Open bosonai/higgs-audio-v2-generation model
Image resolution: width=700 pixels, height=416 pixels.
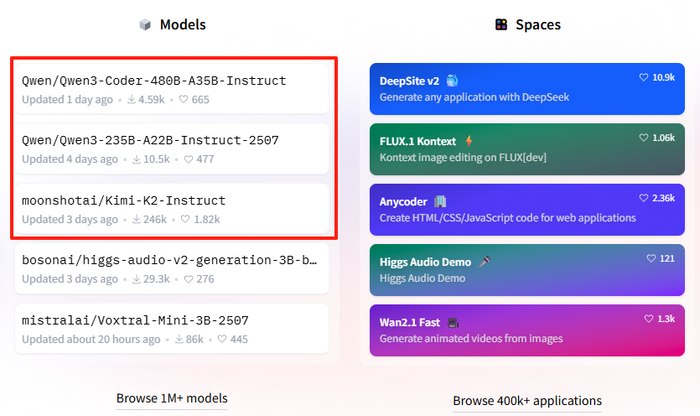[x=169, y=260]
